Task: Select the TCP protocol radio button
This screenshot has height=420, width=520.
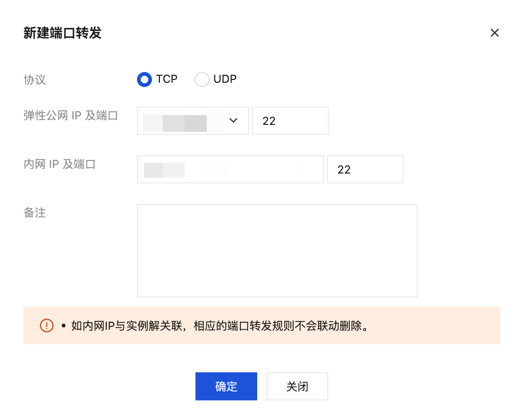Action: tap(144, 80)
